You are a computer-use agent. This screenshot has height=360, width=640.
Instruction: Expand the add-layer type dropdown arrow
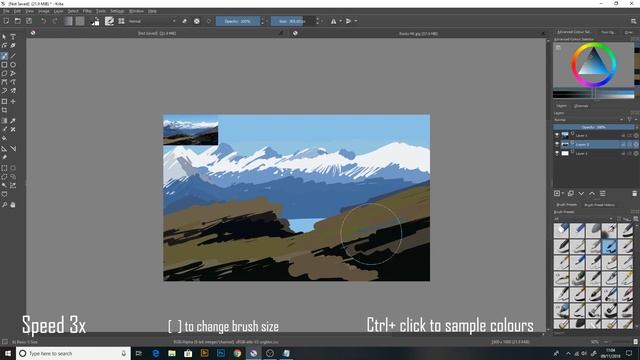point(563,193)
